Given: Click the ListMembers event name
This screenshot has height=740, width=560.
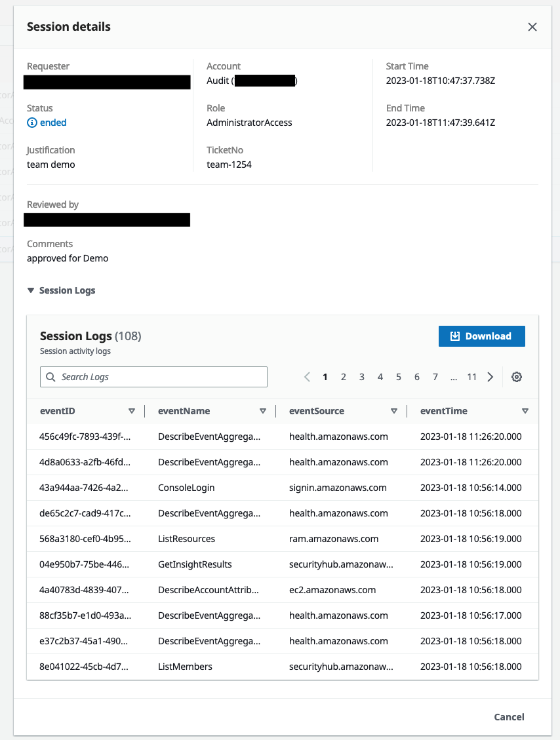Looking at the screenshot, I should [185, 667].
